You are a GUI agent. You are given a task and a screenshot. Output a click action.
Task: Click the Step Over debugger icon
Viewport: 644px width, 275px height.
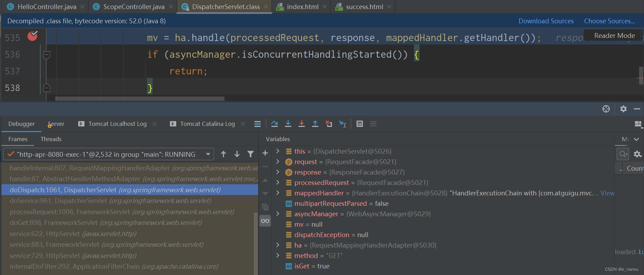coord(275,124)
